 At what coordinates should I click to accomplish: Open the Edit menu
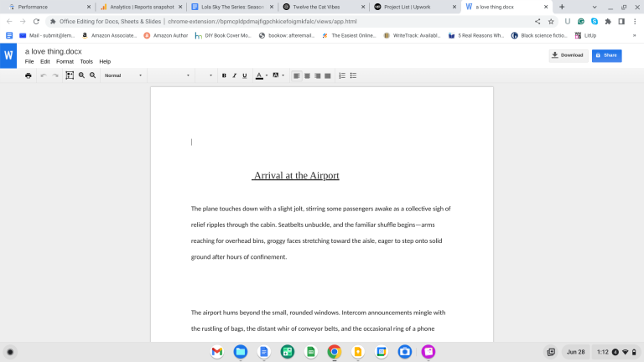point(44,61)
